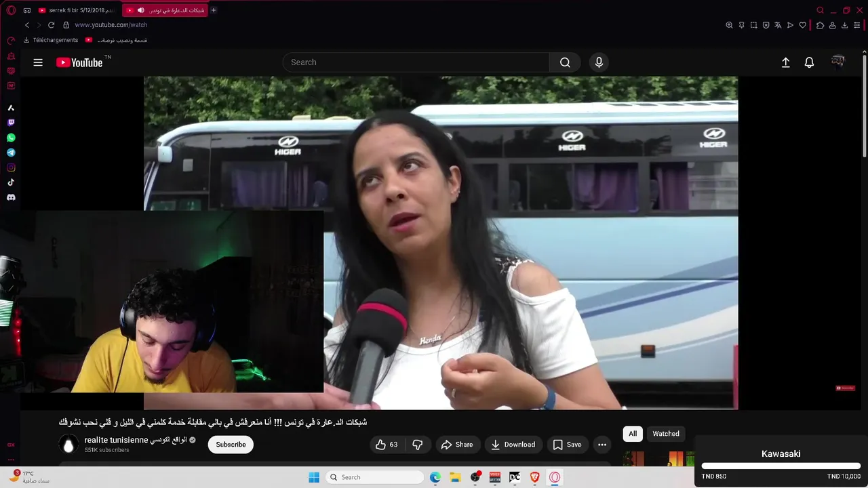Click the main video player
Viewport: 868px width, 488px height.
click(x=441, y=243)
